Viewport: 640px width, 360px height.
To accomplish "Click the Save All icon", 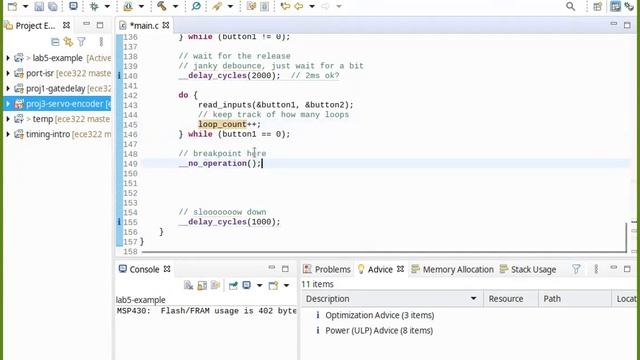I will point(53,6).
